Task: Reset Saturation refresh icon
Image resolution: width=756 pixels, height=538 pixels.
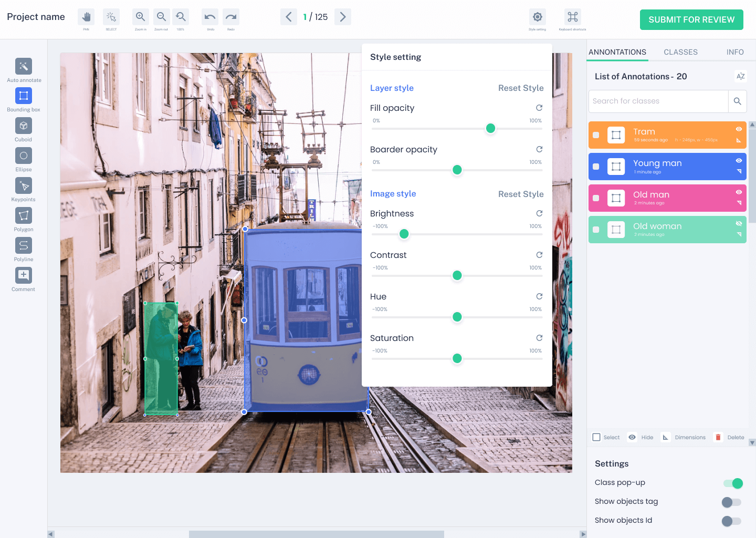Action: click(539, 338)
